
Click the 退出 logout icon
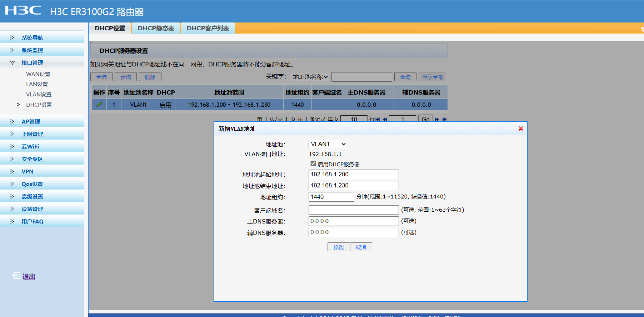(16, 276)
